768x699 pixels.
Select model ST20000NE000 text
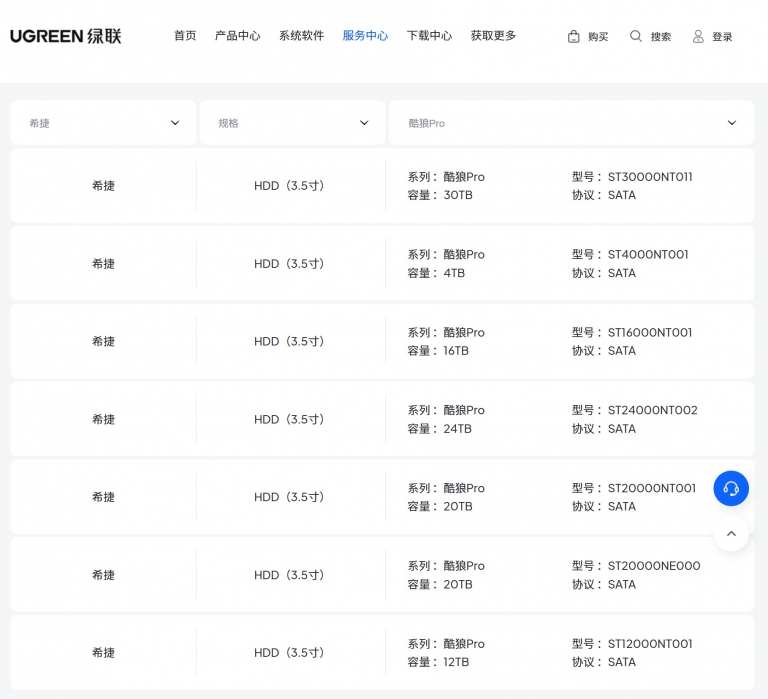click(x=654, y=566)
